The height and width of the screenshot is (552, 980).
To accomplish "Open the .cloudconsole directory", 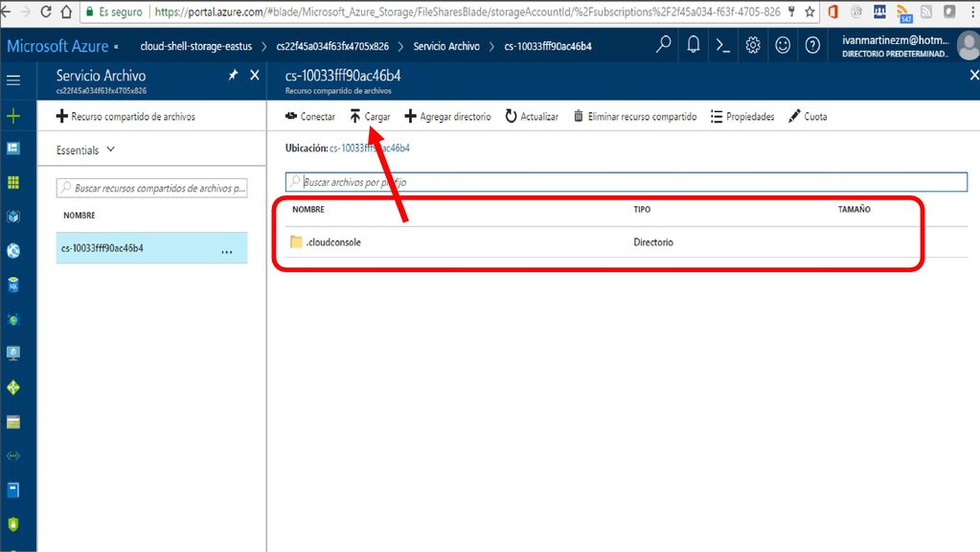I will pos(333,241).
